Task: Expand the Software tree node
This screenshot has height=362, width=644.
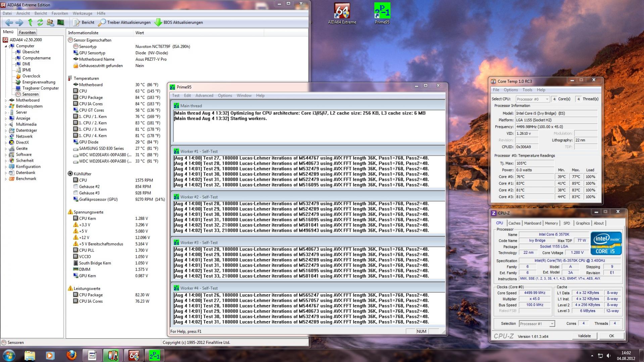Action: pyautogui.click(x=6, y=155)
